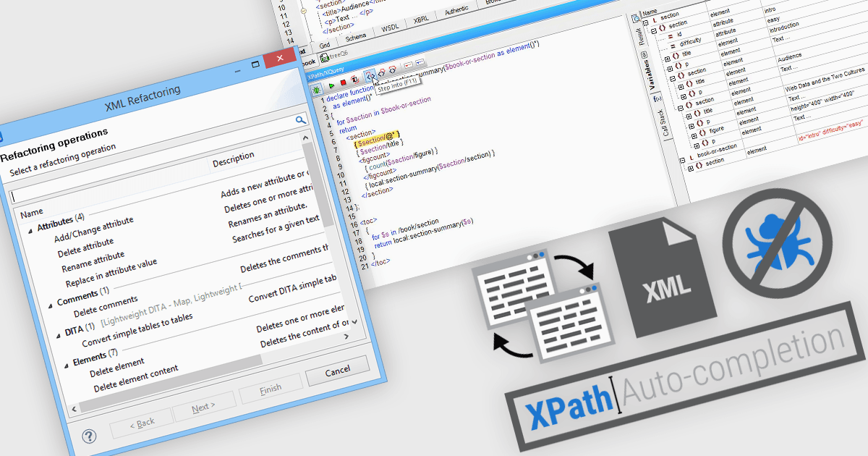
Task: Click the Next > button
Action: coord(203,408)
